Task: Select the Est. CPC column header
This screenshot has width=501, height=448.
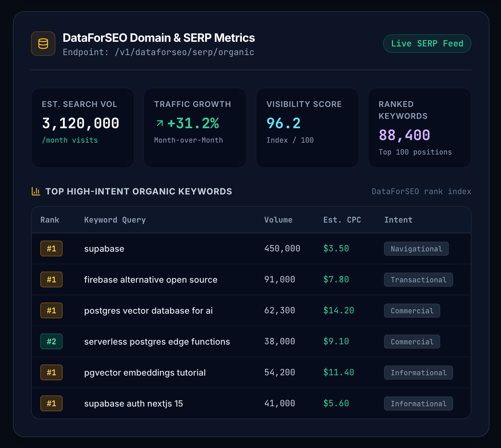Action: [342, 220]
